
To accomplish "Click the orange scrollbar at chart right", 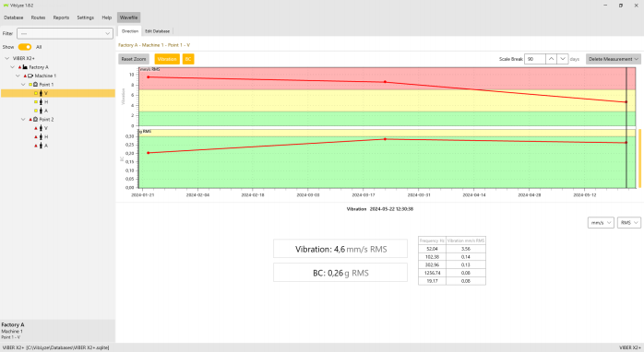I will [639, 158].
